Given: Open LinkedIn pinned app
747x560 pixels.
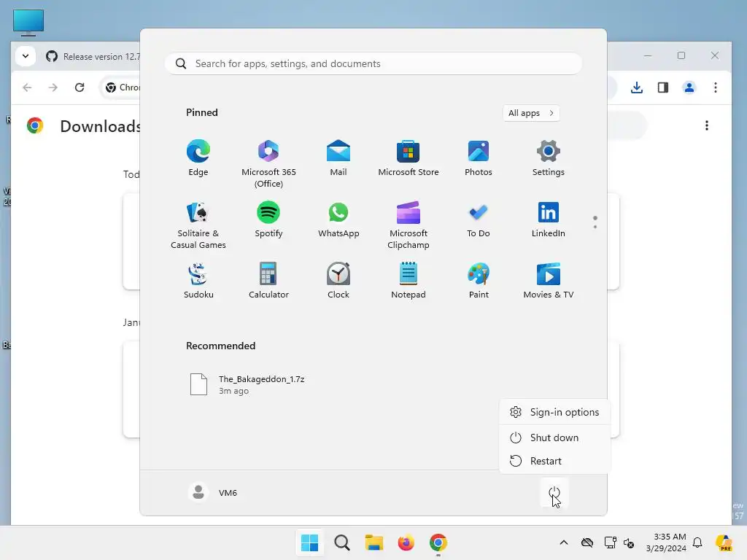Looking at the screenshot, I should pyautogui.click(x=549, y=220).
